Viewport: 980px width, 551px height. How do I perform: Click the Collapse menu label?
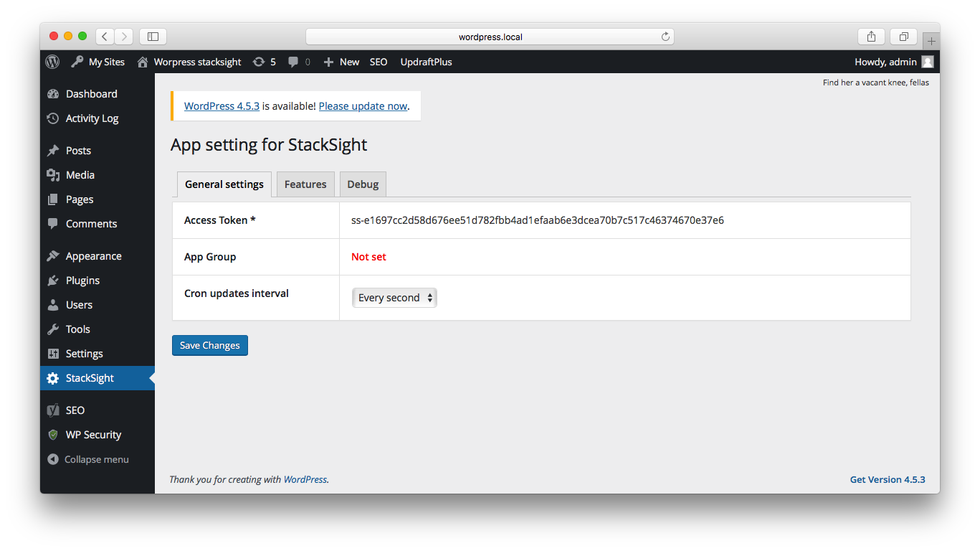pyautogui.click(x=97, y=459)
